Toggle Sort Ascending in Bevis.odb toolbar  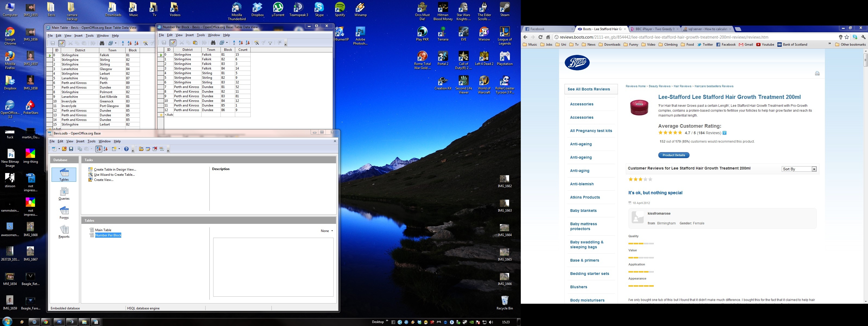click(98, 149)
